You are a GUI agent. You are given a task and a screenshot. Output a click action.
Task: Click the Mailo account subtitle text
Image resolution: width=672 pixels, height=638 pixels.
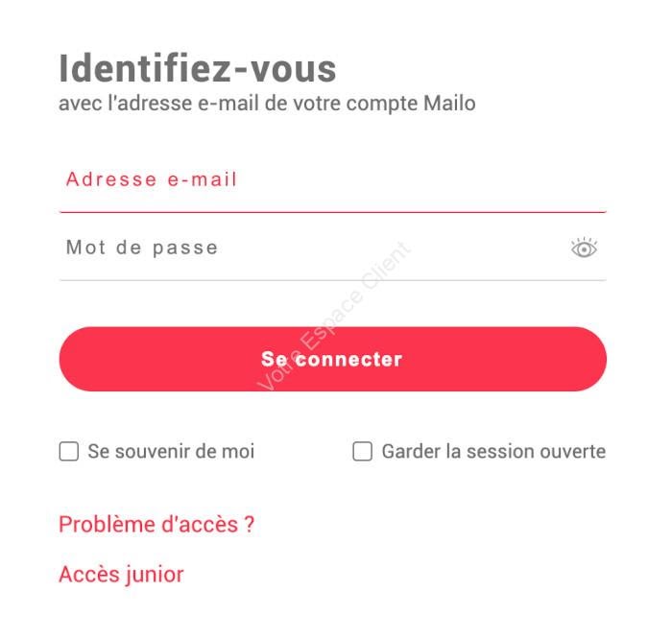267,104
